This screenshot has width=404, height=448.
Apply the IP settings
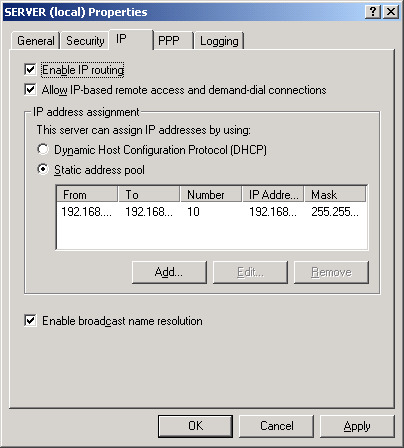357,426
